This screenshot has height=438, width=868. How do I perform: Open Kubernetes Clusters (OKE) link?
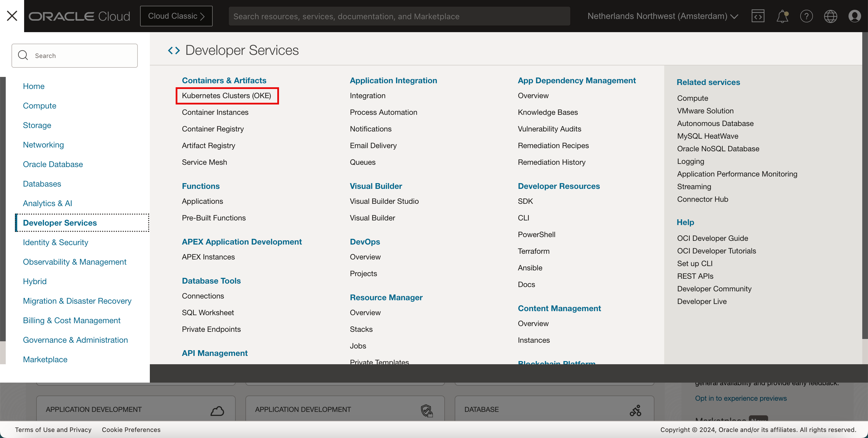226,96
